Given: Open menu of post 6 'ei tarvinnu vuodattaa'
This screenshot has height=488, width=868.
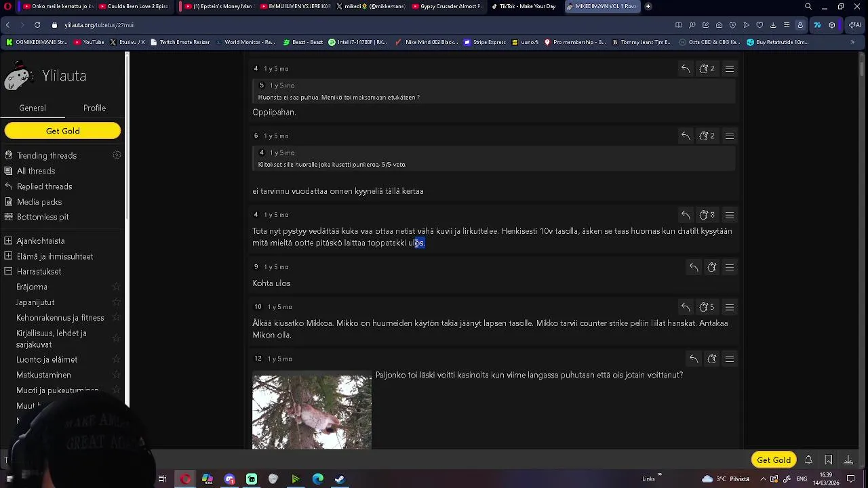Looking at the screenshot, I should [x=730, y=136].
